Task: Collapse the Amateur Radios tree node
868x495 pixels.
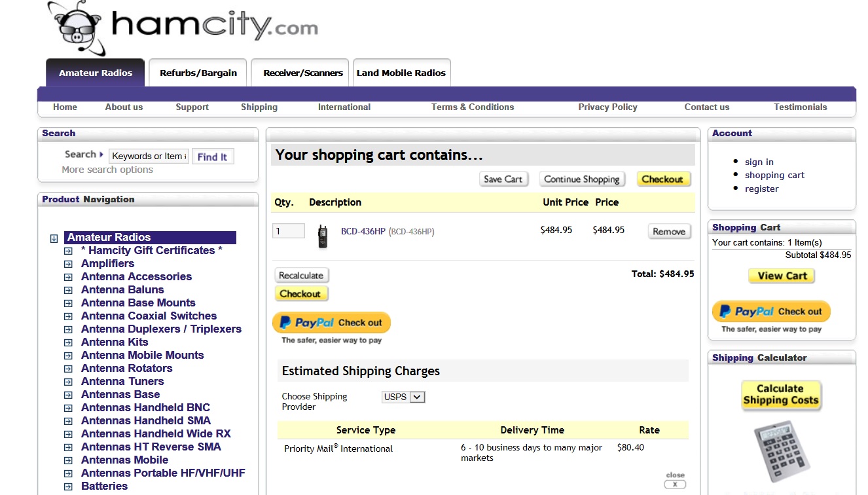Action: (x=54, y=238)
